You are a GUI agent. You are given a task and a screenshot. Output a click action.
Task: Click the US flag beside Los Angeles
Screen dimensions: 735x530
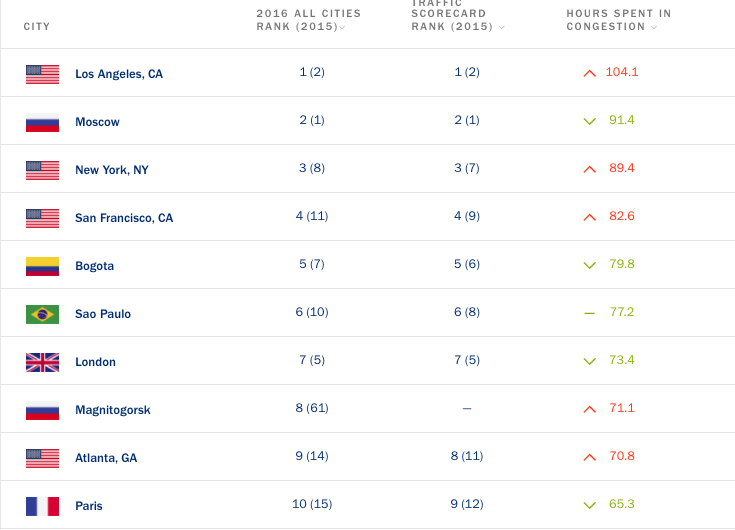pos(42,74)
